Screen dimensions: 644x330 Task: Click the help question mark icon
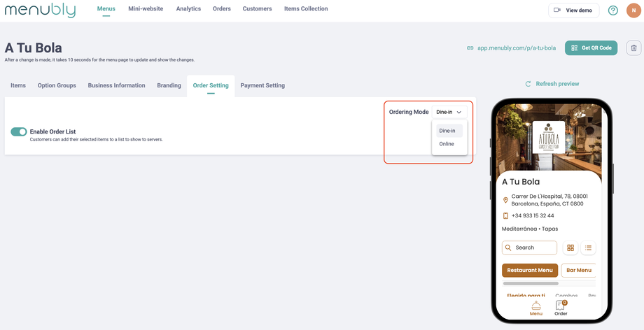pos(613,10)
